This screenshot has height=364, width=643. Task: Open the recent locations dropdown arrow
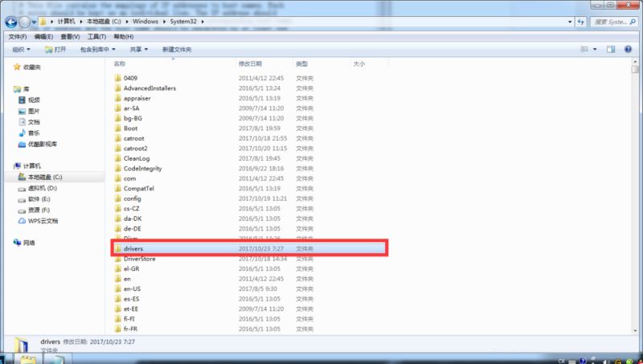34,22
